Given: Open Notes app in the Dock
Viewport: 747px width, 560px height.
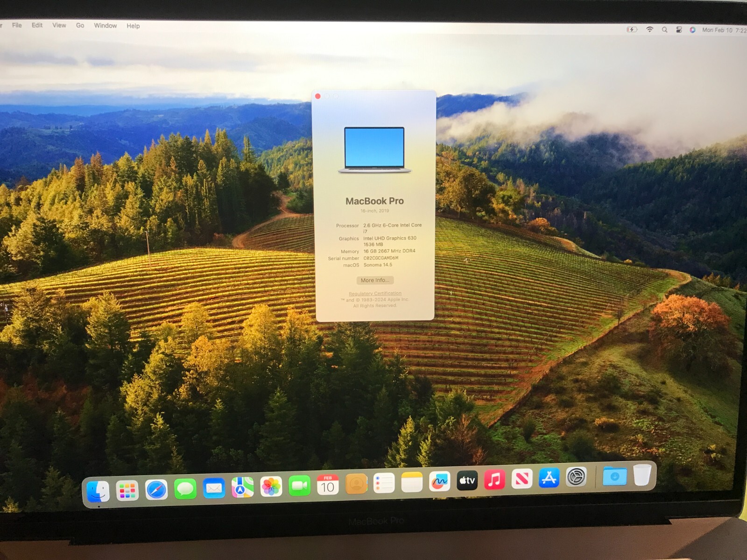Looking at the screenshot, I should 412,482.
